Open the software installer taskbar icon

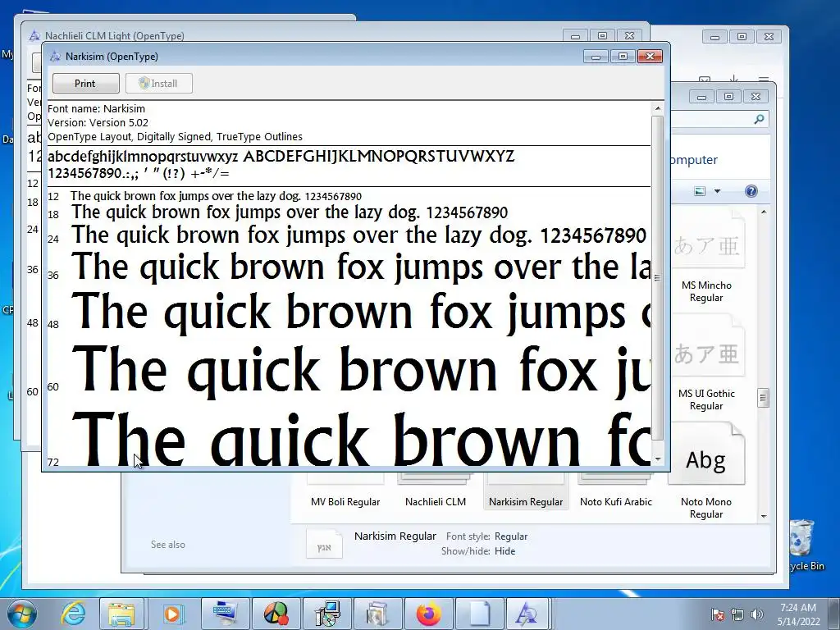(326, 614)
